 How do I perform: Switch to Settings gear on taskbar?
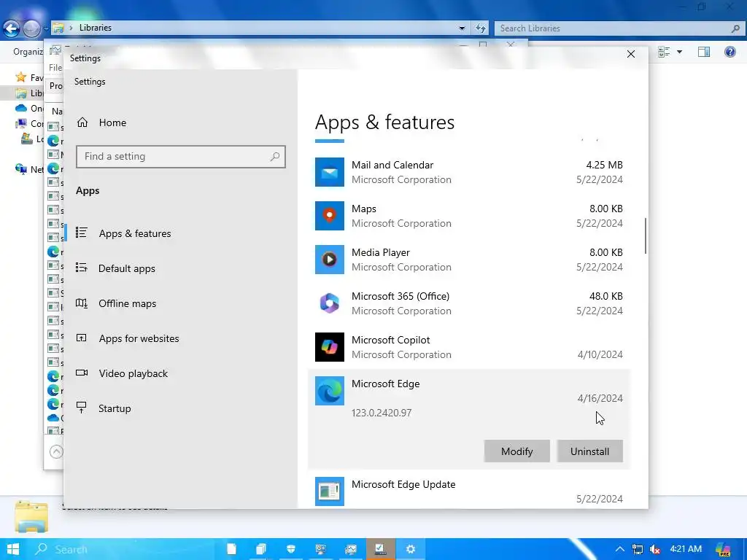click(410, 549)
